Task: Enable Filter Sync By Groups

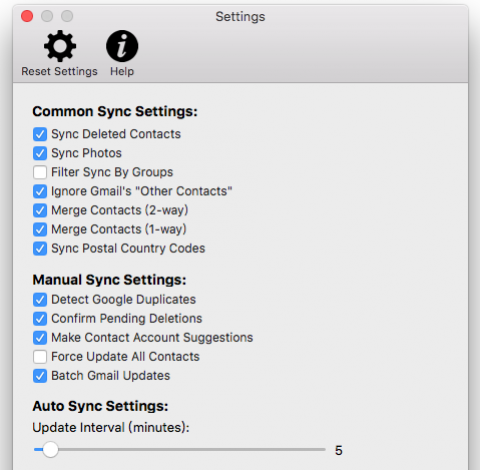Action: pos(40,172)
